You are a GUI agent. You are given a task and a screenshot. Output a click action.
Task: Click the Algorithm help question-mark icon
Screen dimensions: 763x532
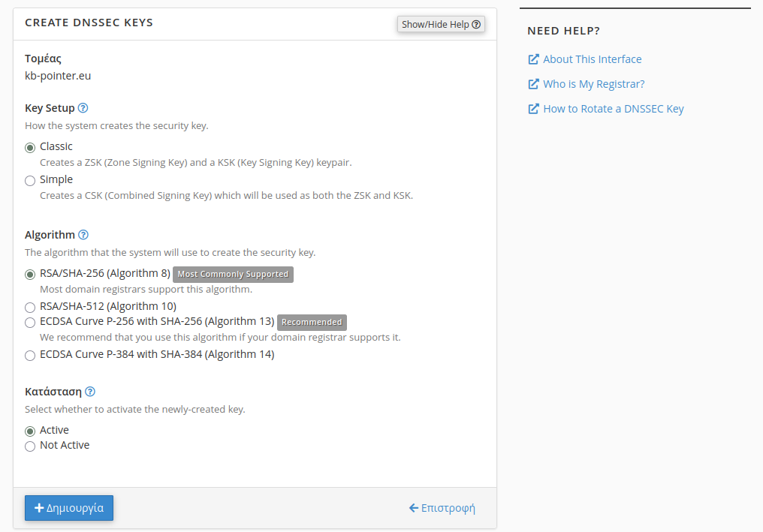[83, 235]
